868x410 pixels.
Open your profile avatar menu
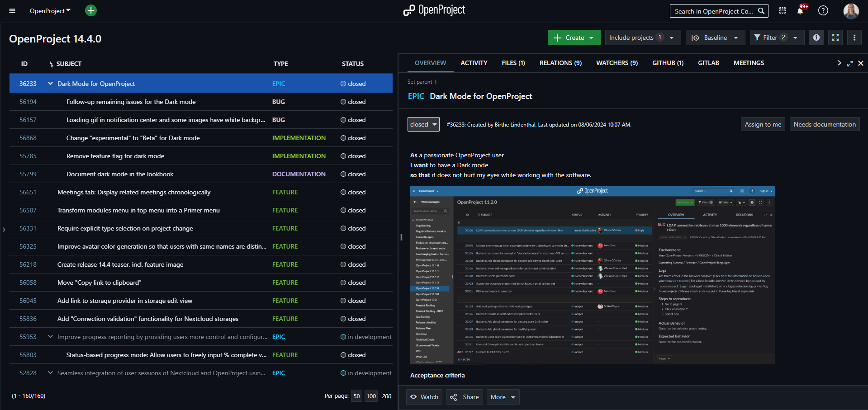coord(851,11)
